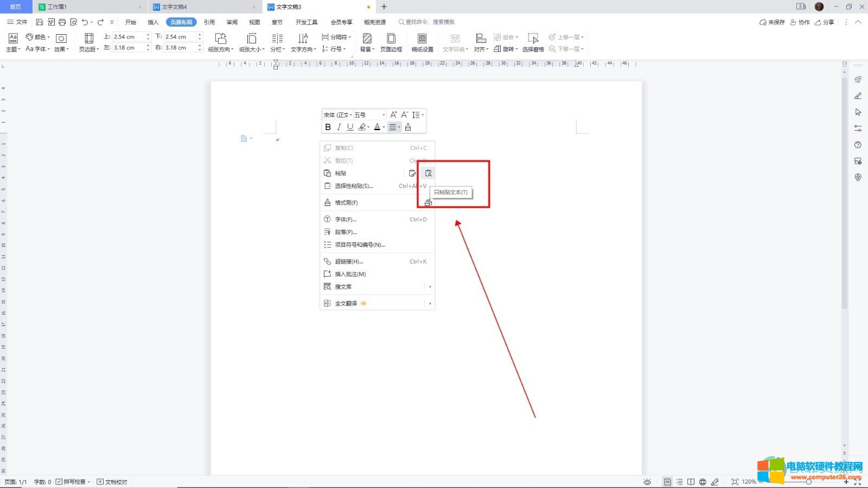The image size is (868, 488).
Task: Switch to the Insert (插入) ribbon tab
Action: 153,22
